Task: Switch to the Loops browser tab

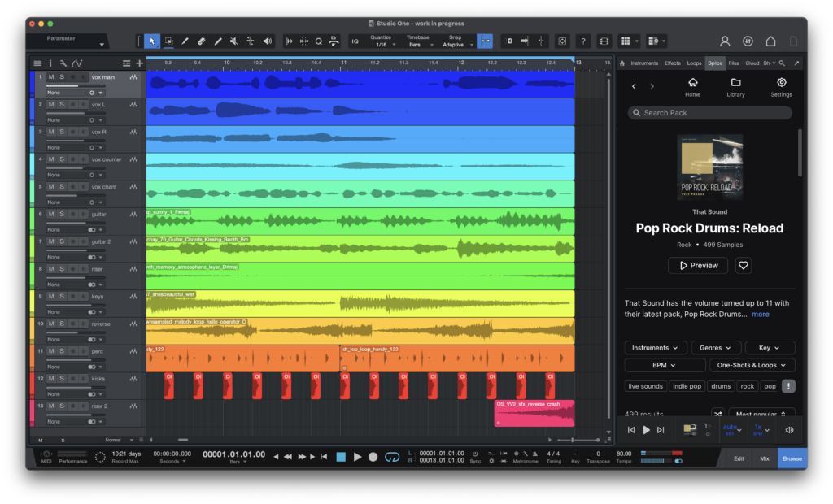Action: 694,63
